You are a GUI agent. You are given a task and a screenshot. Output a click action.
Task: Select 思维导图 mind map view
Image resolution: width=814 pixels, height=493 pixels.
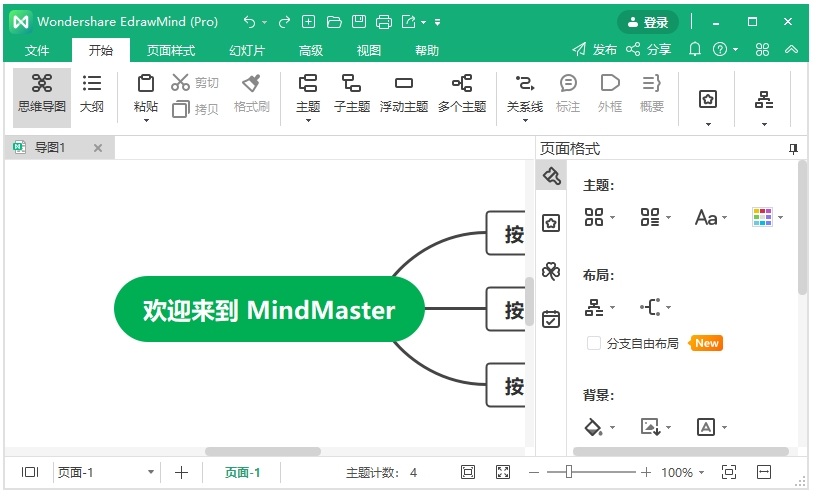point(42,97)
